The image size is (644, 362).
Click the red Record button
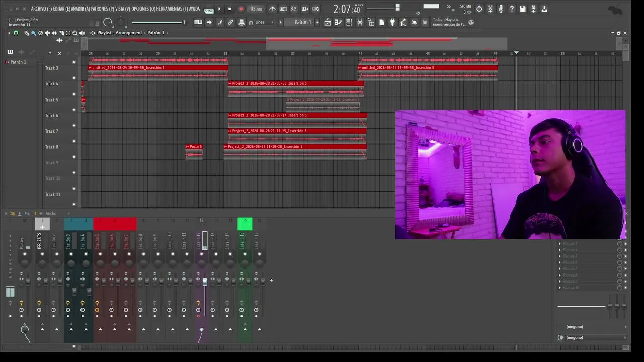tap(241, 9)
